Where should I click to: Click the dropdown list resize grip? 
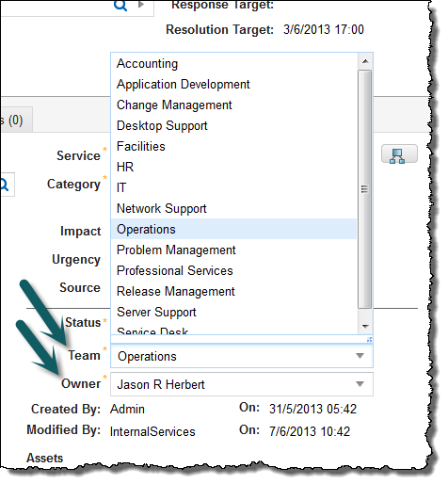pyautogui.click(x=369, y=339)
